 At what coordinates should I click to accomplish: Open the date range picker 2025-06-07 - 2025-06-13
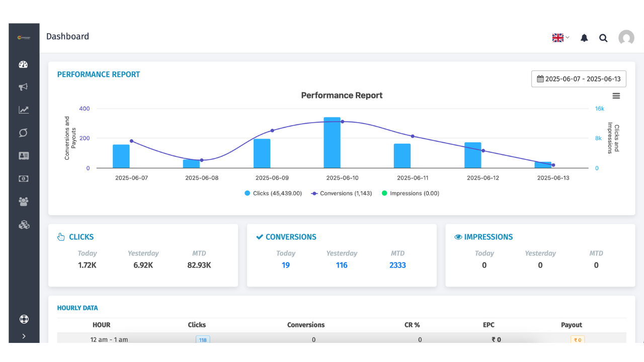[579, 79]
